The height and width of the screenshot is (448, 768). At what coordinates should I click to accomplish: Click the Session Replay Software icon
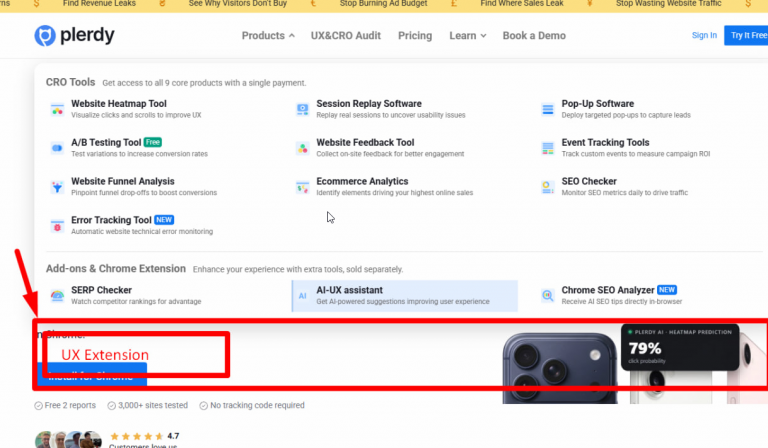[x=303, y=109]
